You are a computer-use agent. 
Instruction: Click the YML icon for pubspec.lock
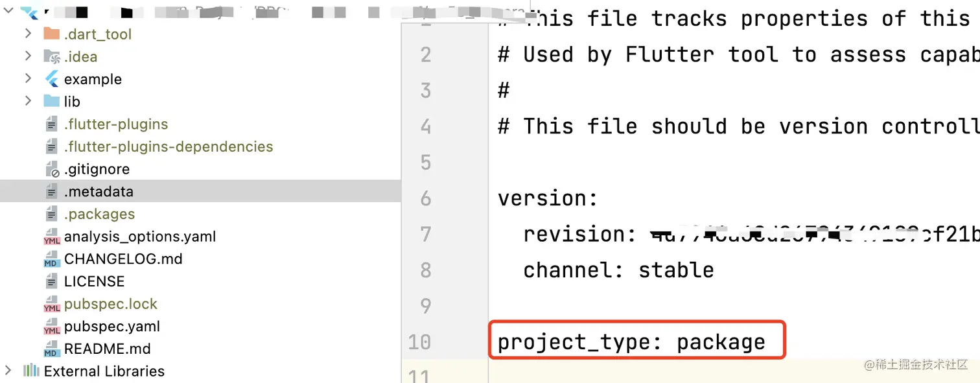[51, 305]
